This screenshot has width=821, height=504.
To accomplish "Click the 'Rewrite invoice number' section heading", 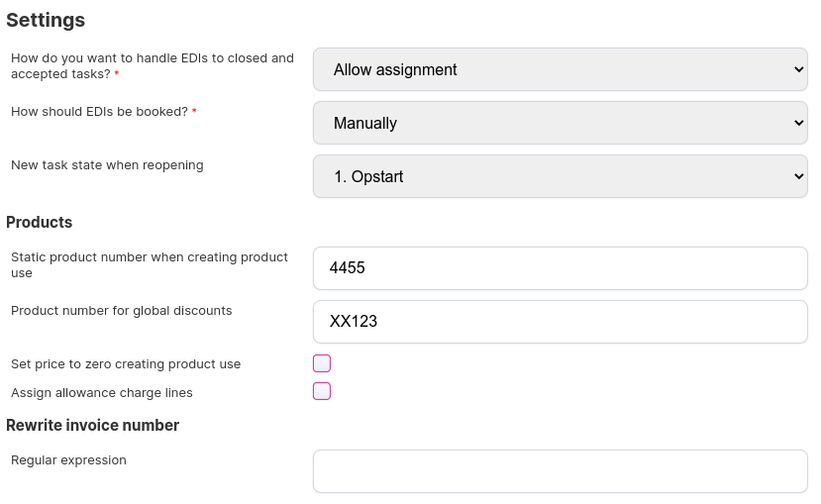I will coord(92,426).
